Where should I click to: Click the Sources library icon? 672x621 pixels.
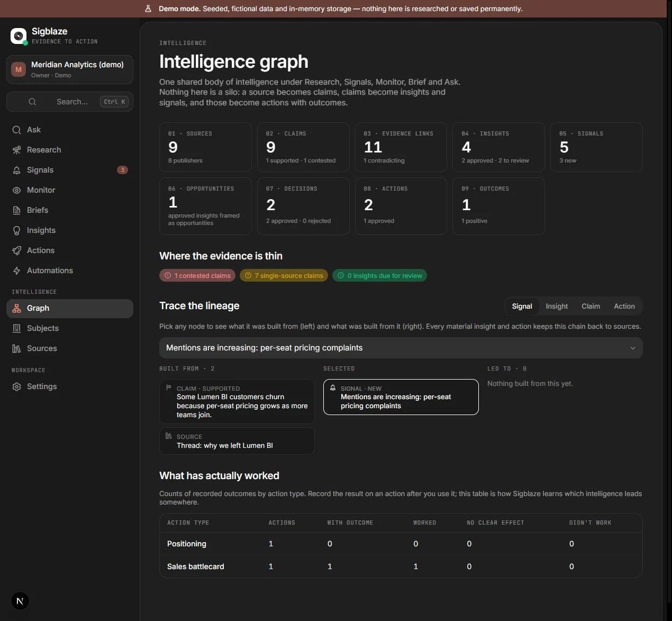[x=17, y=348]
